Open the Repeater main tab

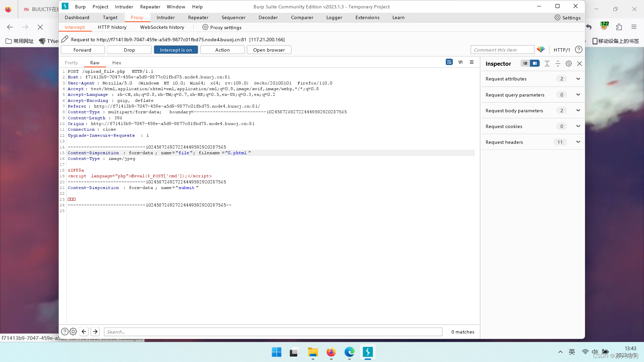(x=198, y=17)
